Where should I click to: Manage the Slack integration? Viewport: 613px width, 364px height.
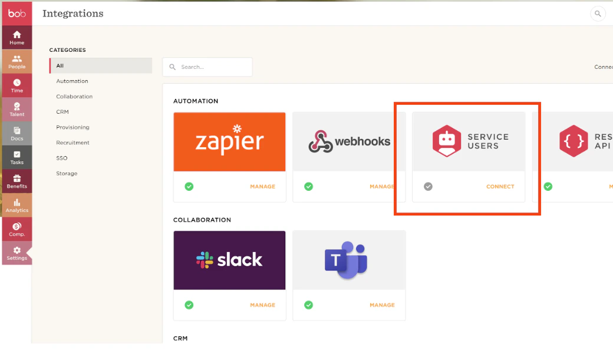coord(262,305)
